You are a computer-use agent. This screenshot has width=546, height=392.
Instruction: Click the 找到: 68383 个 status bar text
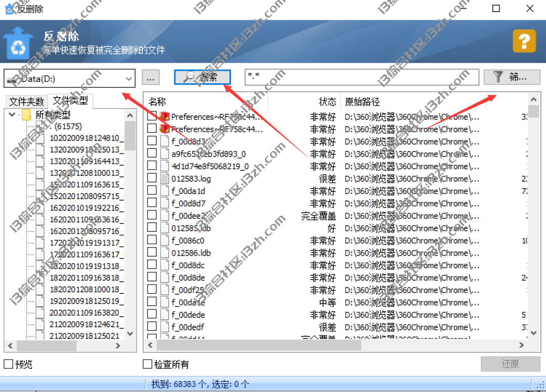pos(179,384)
